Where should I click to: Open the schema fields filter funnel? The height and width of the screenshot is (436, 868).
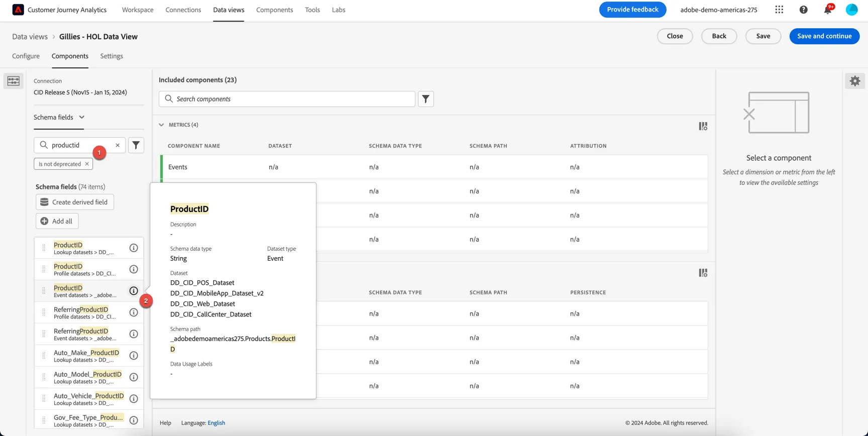point(136,145)
